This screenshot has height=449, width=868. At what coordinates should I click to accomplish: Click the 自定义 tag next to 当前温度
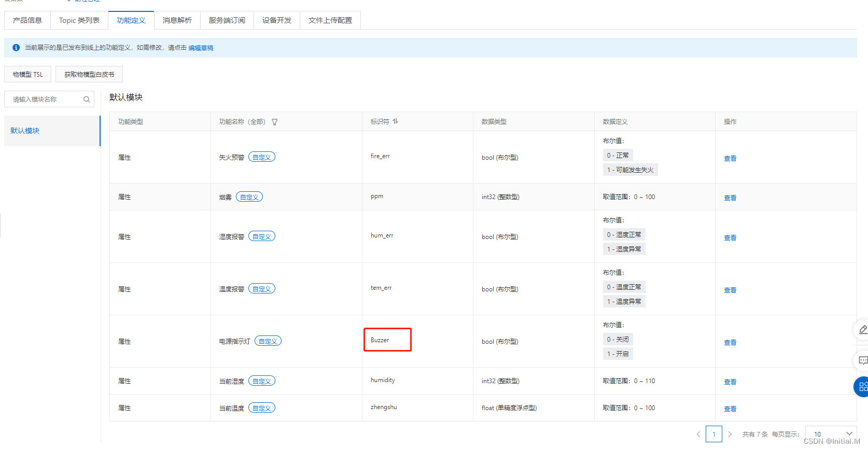point(262,408)
